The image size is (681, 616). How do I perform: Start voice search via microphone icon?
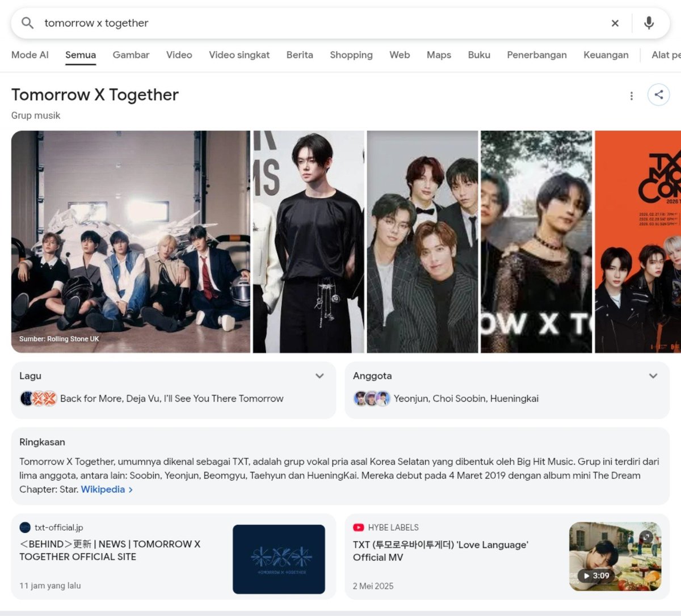pyautogui.click(x=649, y=23)
